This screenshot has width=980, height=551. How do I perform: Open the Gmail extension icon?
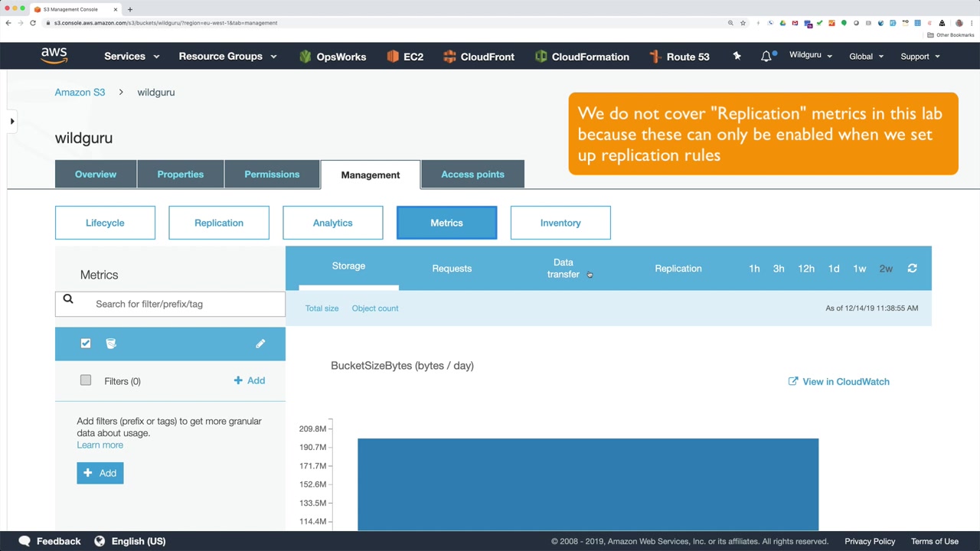point(795,23)
